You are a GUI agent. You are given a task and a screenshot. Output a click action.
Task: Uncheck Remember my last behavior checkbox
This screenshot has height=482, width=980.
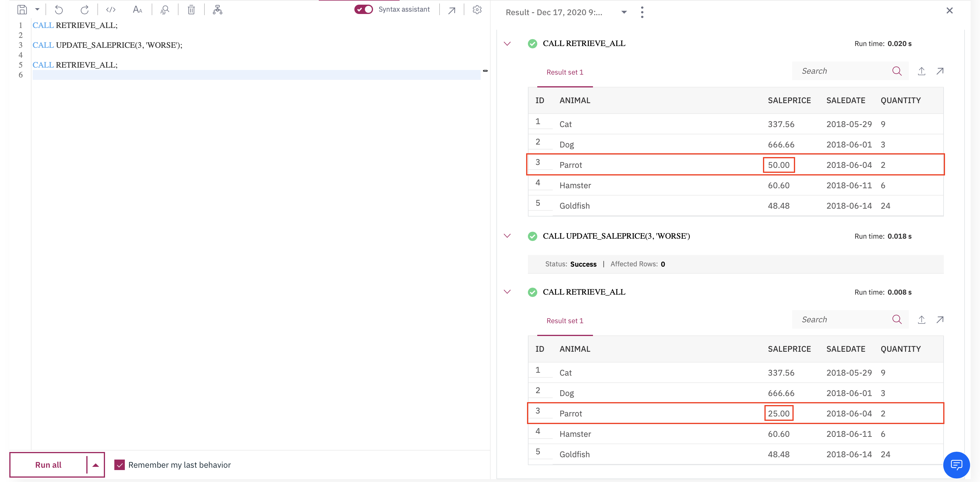[x=120, y=465]
